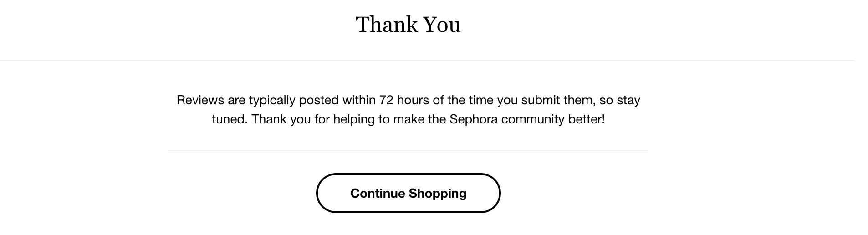Click the word "Sephora" in the message

click(473, 119)
